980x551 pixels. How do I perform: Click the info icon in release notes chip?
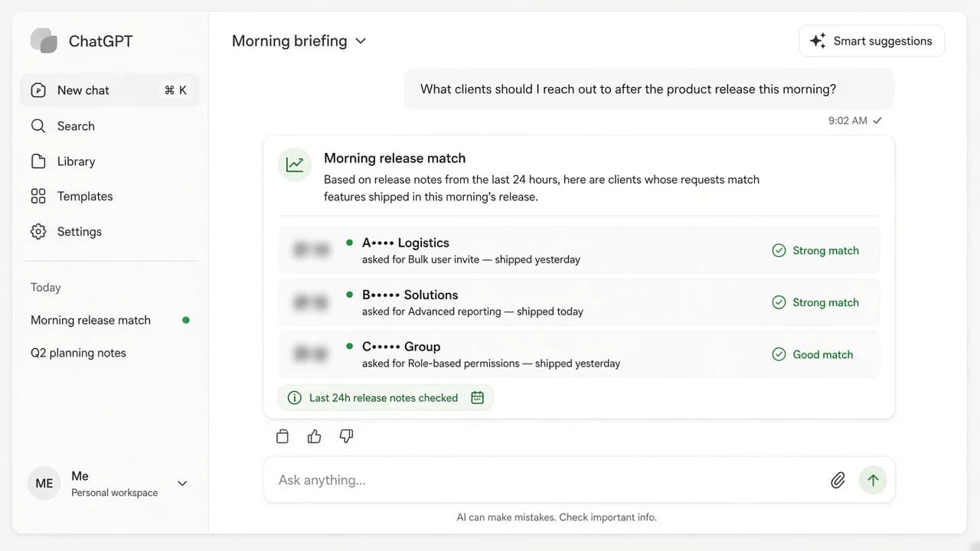coord(294,398)
